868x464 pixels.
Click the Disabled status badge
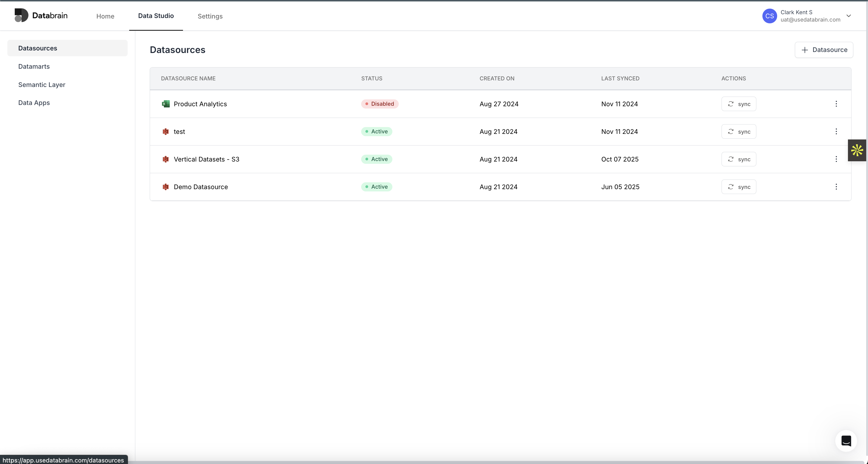point(380,104)
